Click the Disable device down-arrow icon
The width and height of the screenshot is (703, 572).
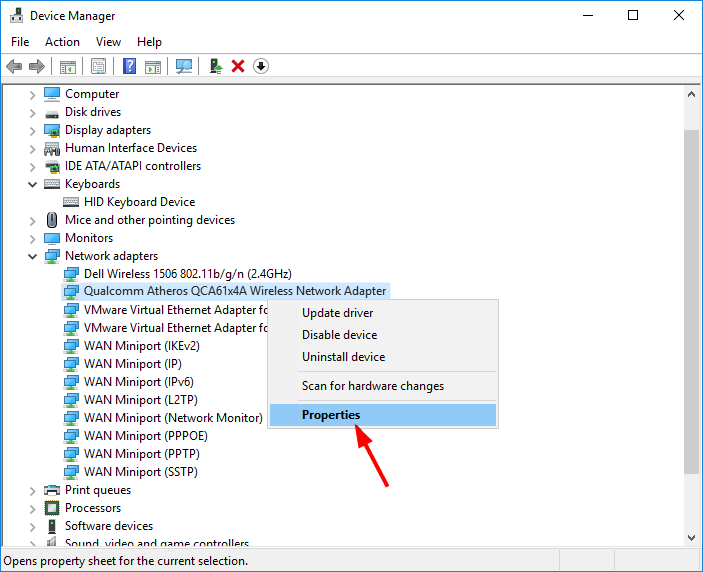pyautogui.click(x=261, y=66)
